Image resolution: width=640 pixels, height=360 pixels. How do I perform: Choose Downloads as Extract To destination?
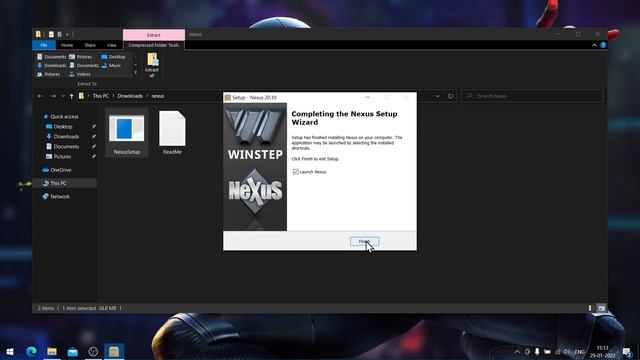[x=51, y=65]
